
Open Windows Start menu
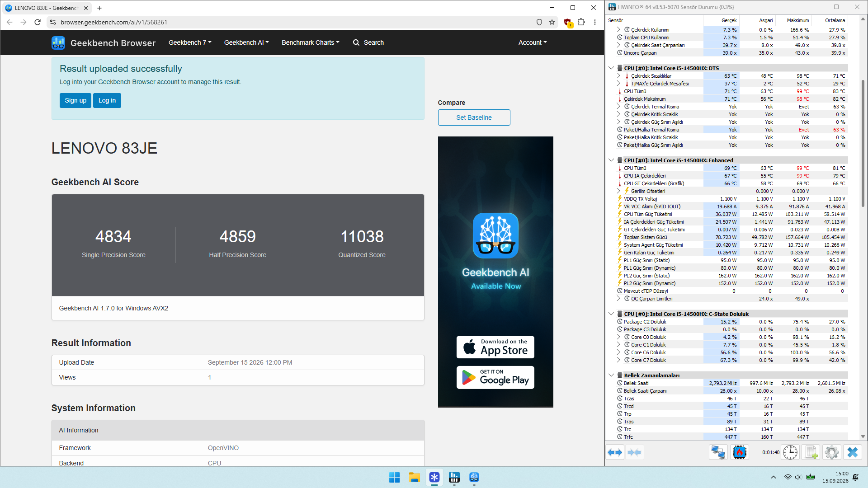click(394, 477)
